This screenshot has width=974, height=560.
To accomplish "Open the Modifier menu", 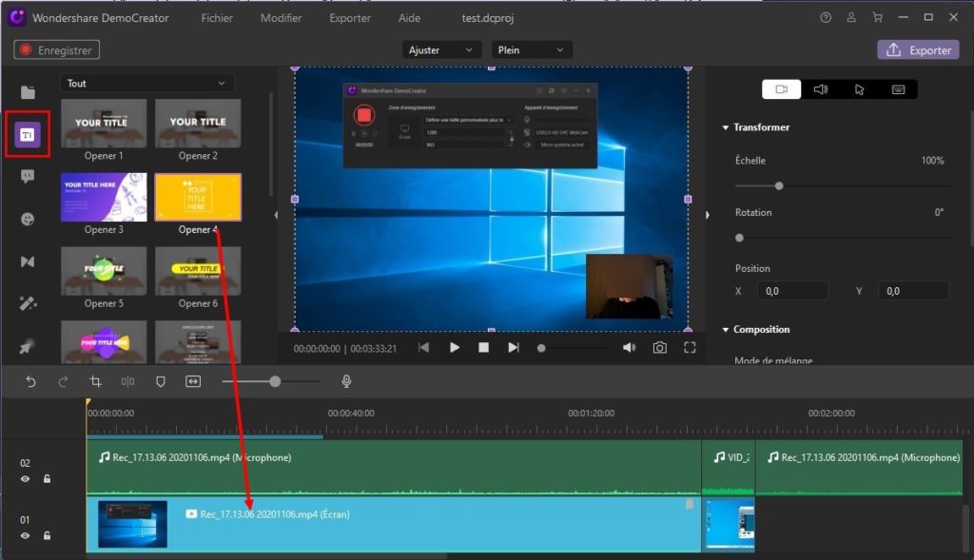I will pyautogui.click(x=281, y=18).
